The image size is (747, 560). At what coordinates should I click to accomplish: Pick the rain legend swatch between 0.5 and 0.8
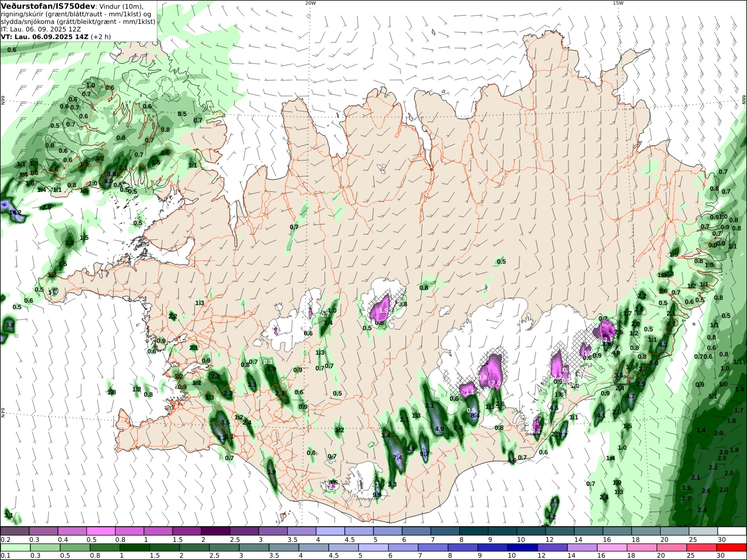(x=76, y=548)
